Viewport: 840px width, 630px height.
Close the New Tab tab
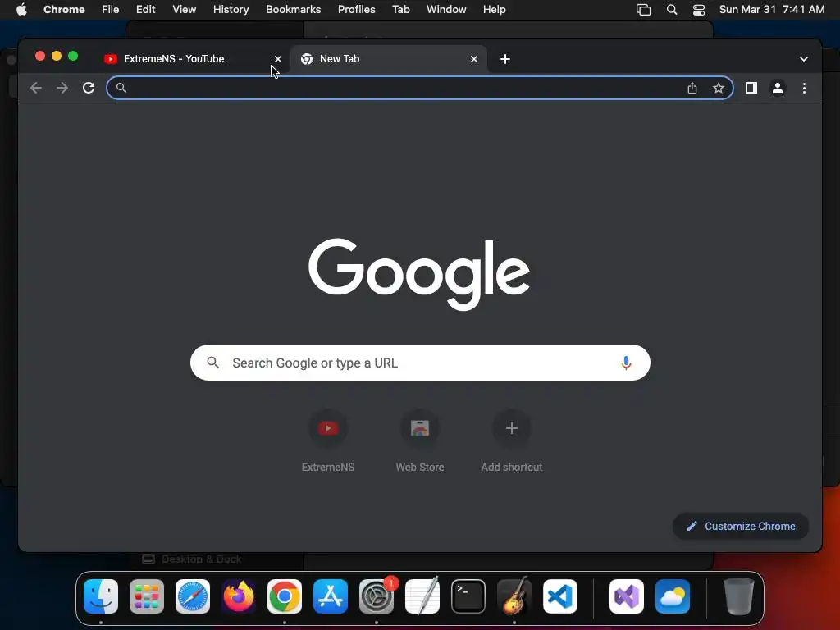[474, 59]
